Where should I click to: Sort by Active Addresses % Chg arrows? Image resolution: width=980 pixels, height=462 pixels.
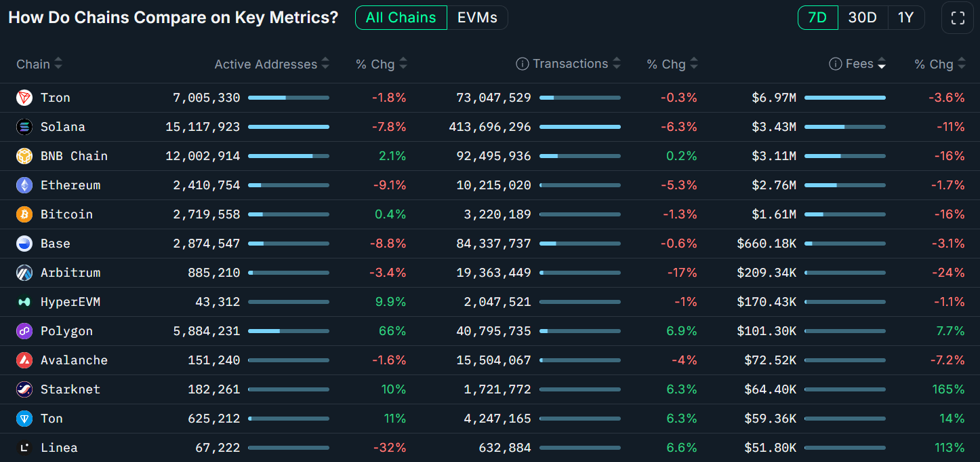click(403, 64)
